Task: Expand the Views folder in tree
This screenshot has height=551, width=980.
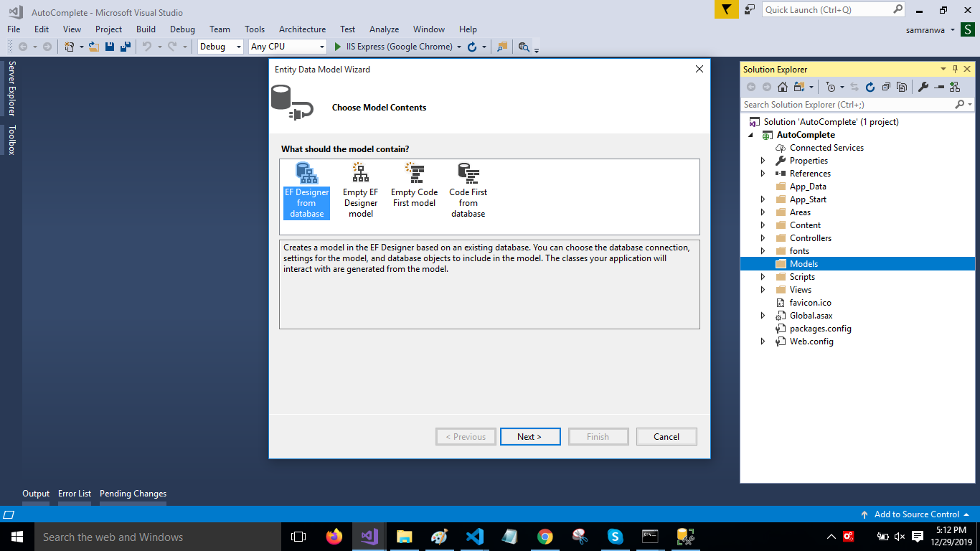Action: 763,290
